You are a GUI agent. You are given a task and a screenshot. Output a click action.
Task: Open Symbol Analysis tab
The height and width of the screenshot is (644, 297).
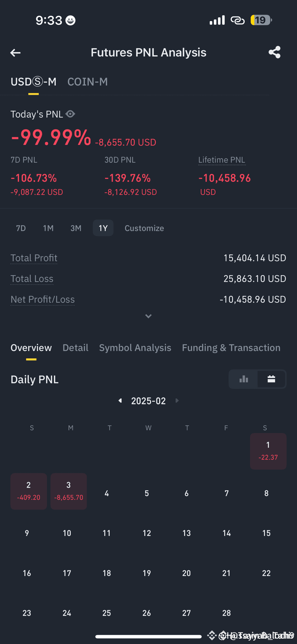click(135, 348)
